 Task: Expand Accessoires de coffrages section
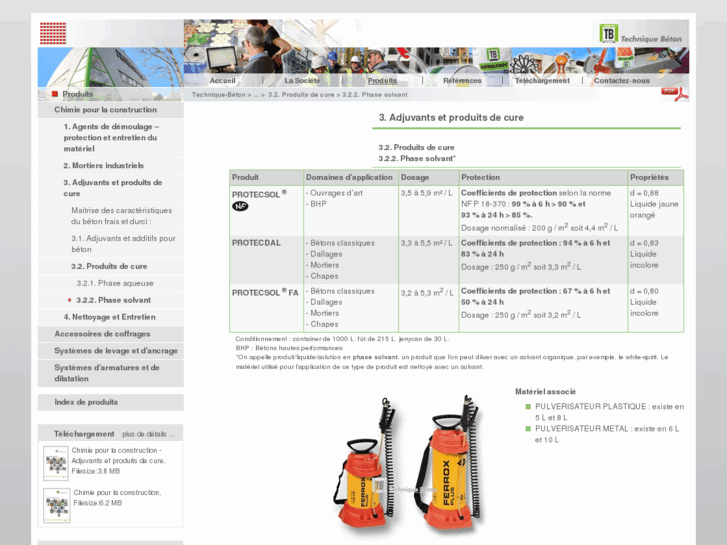(110, 334)
